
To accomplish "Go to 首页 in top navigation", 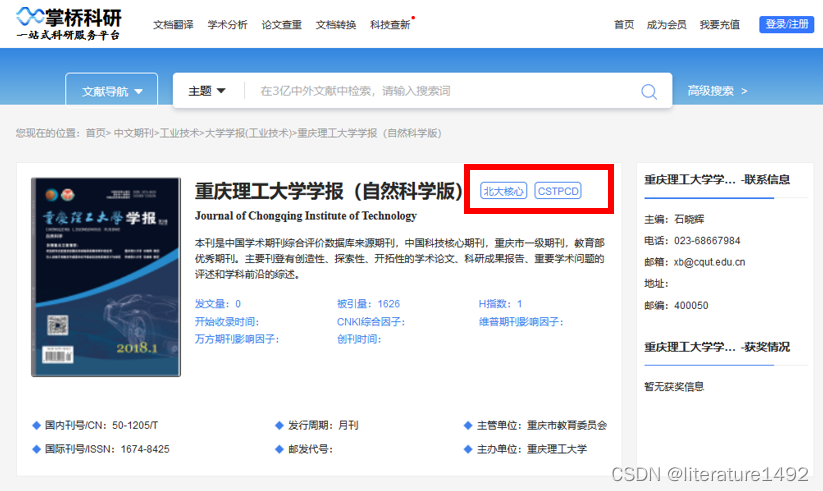I will (624, 25).
